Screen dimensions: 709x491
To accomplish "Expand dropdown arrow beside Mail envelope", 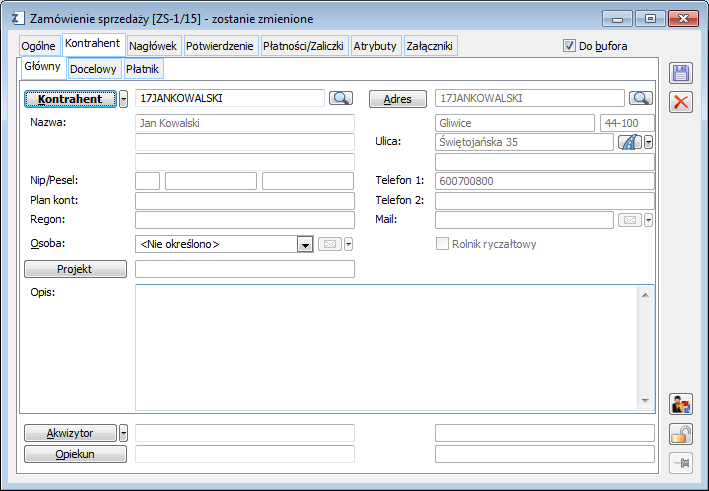I will 648,220.
